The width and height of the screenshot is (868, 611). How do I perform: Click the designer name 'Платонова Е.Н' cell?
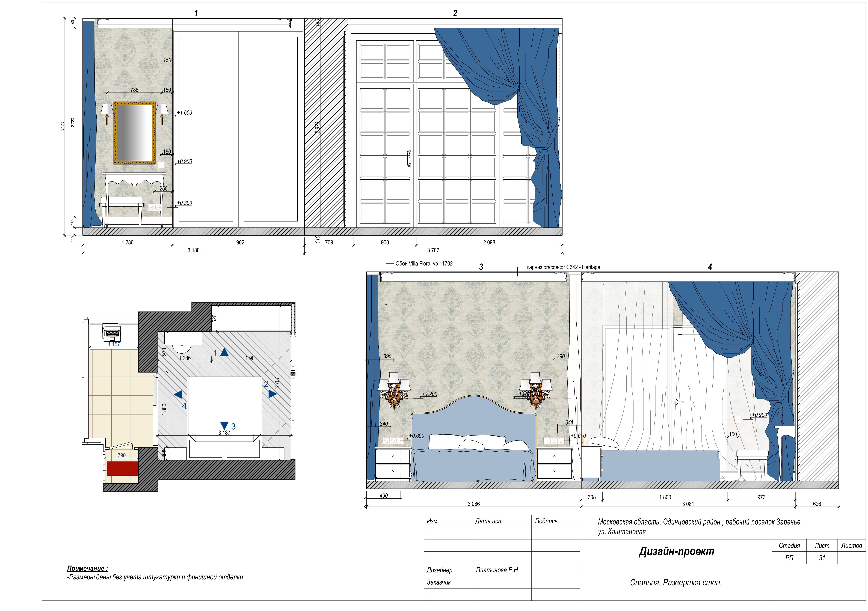497,570
